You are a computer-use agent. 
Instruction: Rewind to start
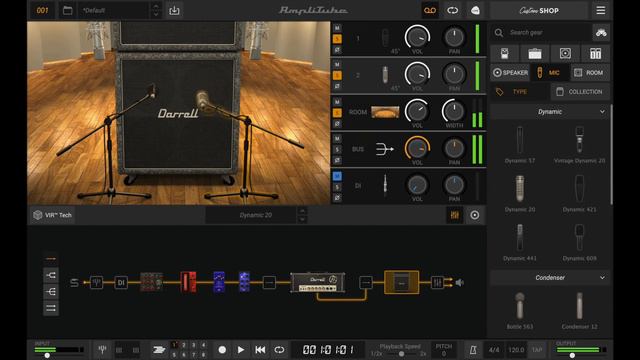[260, 350]
